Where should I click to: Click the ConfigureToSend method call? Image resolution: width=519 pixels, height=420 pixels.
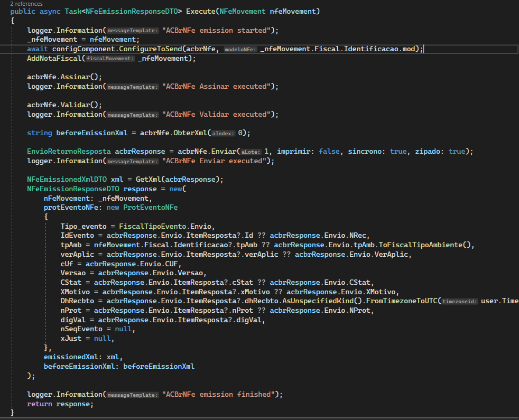pyautogui.click(x=151, y=49)
